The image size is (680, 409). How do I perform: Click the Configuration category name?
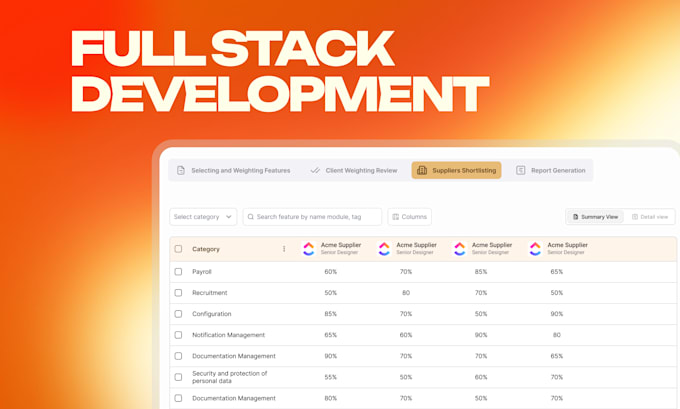[212, 314]
